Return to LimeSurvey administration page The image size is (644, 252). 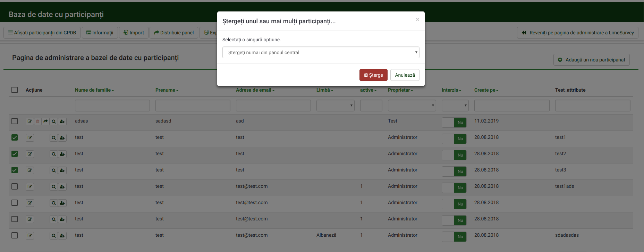[578, 33]
